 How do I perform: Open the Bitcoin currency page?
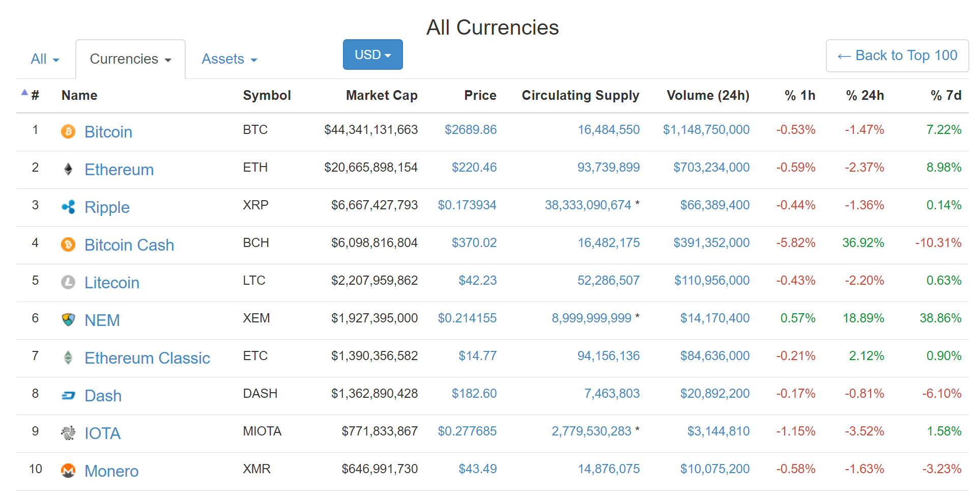(108, 132)
